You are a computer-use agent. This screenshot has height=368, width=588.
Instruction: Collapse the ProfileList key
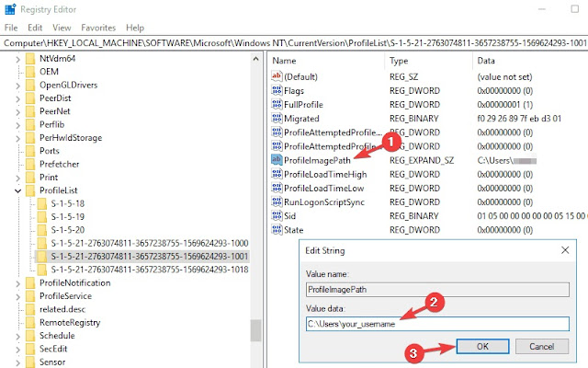click(17, 190)
